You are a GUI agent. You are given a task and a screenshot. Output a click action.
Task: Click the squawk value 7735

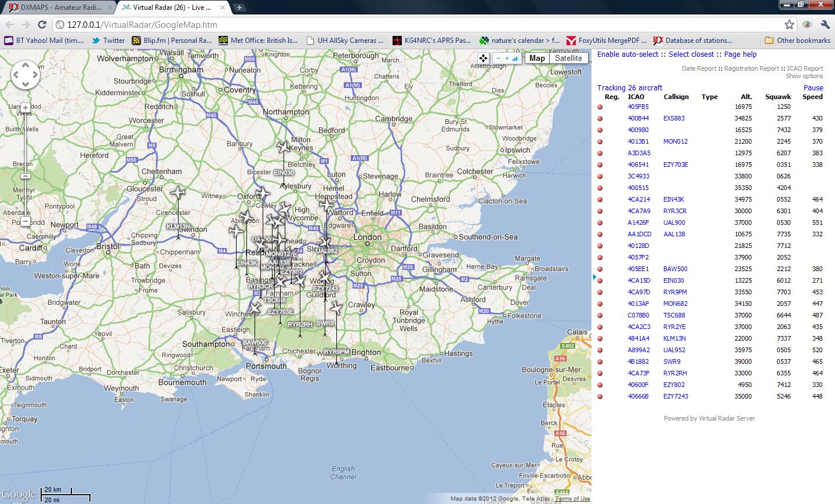tap(783, 234)
